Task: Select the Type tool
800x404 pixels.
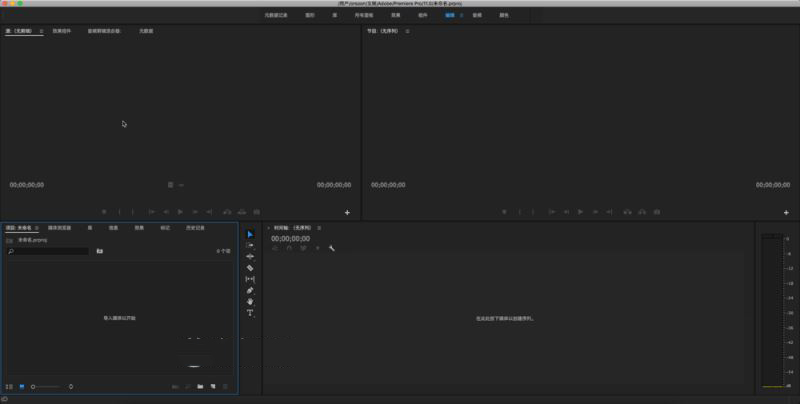Action: [x=250, y=313]
